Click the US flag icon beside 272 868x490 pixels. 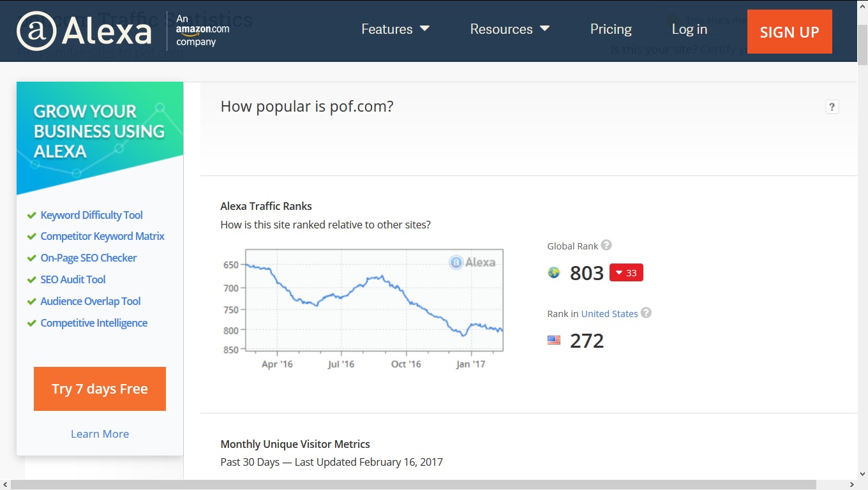click(x=554, y=340)
